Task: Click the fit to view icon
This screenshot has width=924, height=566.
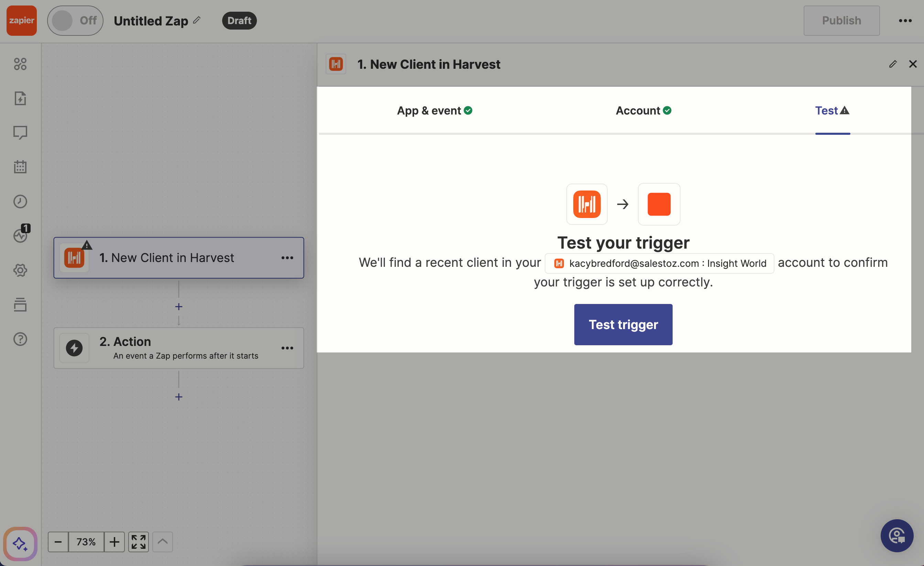Action: 138,542
